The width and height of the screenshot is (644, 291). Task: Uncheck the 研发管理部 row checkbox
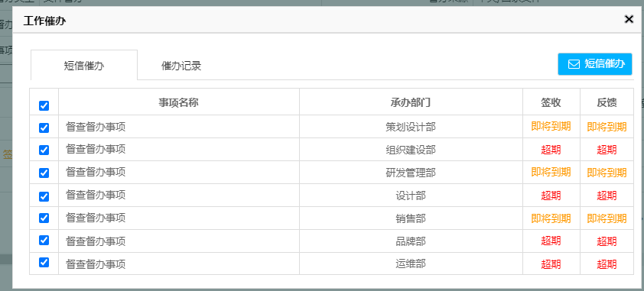pyautogui.click(x=44, y=173)
